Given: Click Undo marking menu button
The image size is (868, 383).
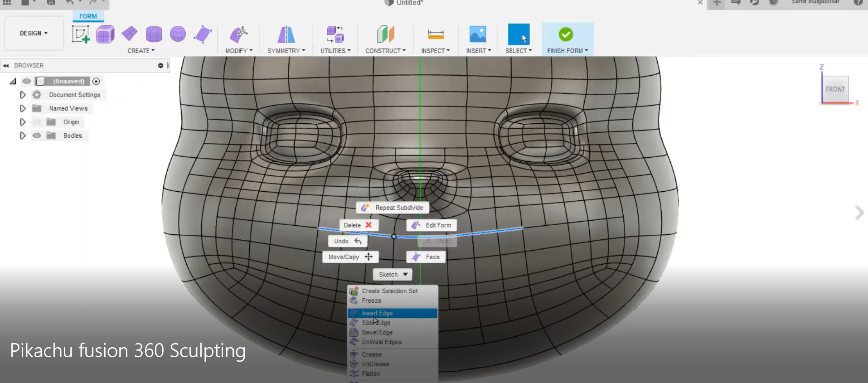Looking at the screenshot, I should coord(348,241).
